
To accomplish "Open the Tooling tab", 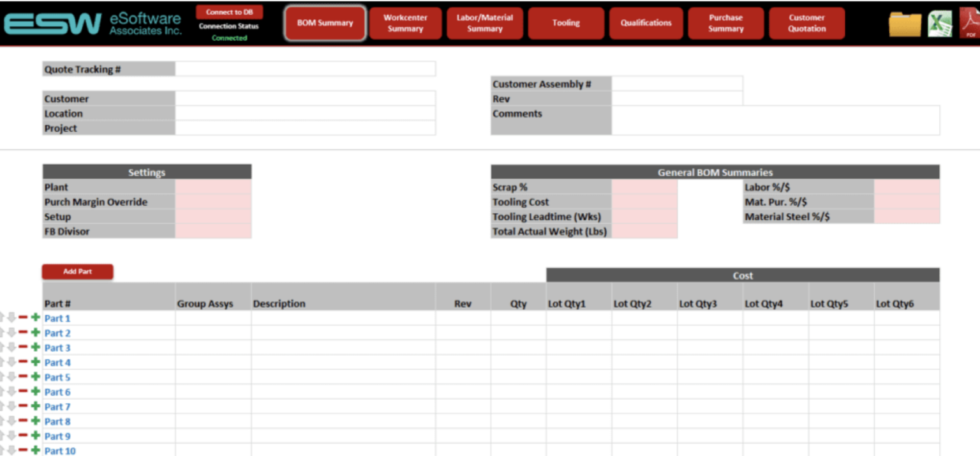I will coord(566,23).
